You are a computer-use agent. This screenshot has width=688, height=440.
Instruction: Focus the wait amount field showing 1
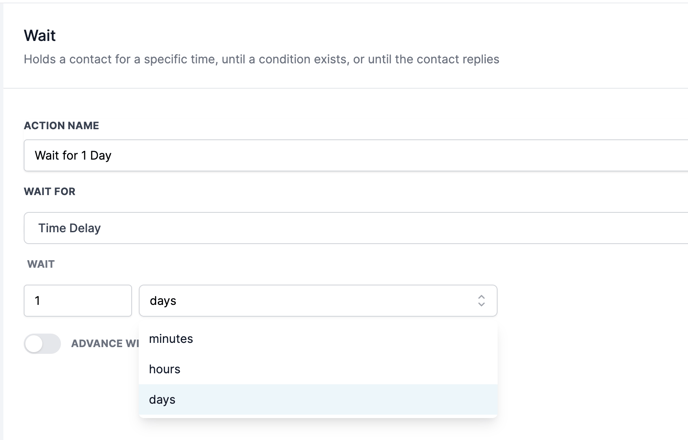(x=78, y=301)
